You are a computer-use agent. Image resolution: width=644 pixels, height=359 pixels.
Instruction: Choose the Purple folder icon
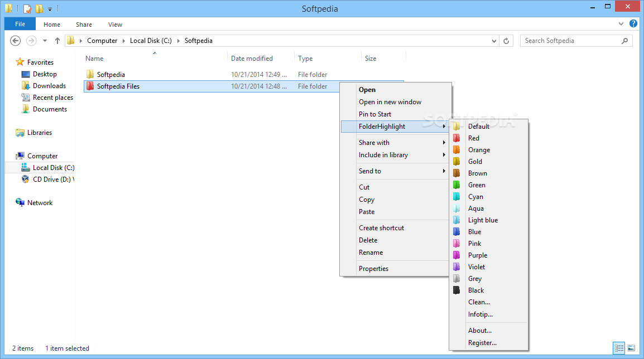[456, 255]
